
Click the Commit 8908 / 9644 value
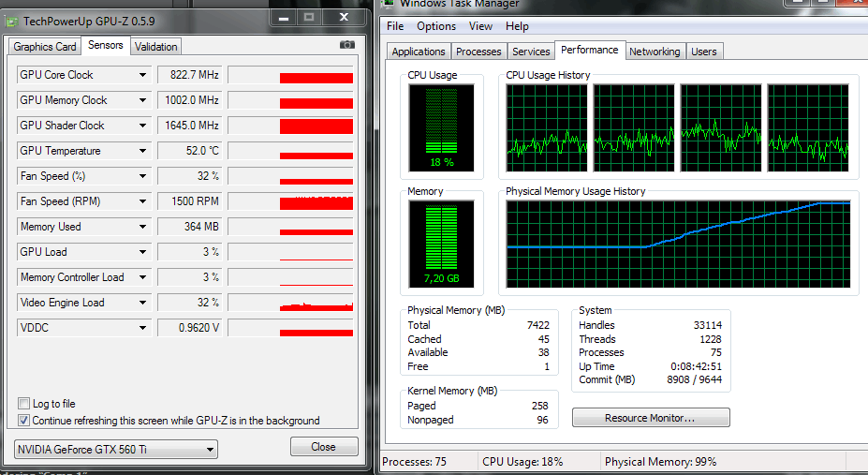[694, 379]
